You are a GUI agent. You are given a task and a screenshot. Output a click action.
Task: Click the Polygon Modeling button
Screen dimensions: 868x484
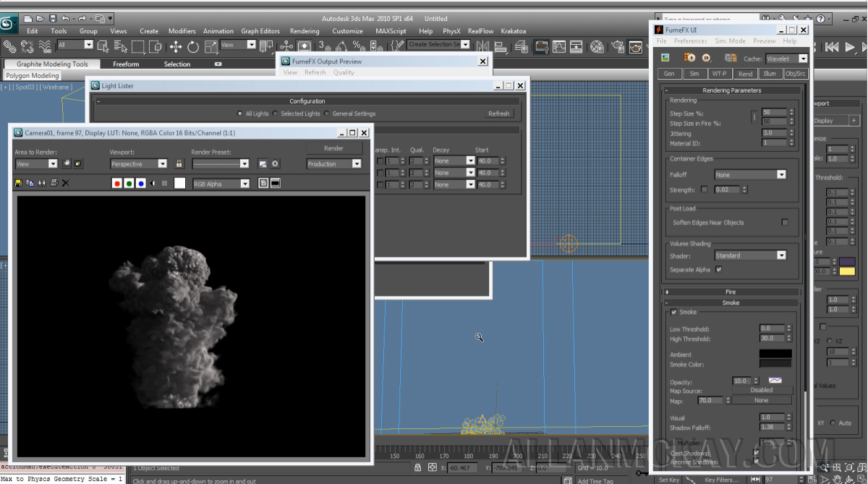pyautogui.click(x=33, y=75)
